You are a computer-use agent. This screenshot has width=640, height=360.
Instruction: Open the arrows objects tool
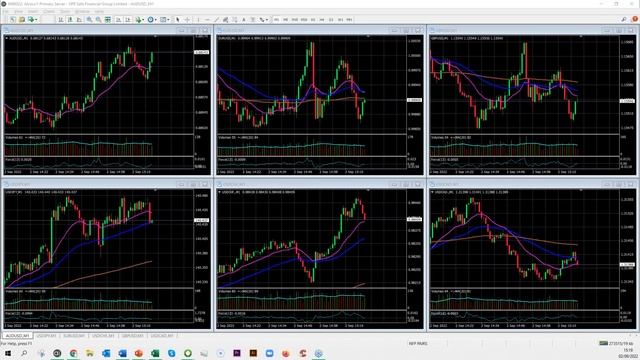tap(262, 19)
